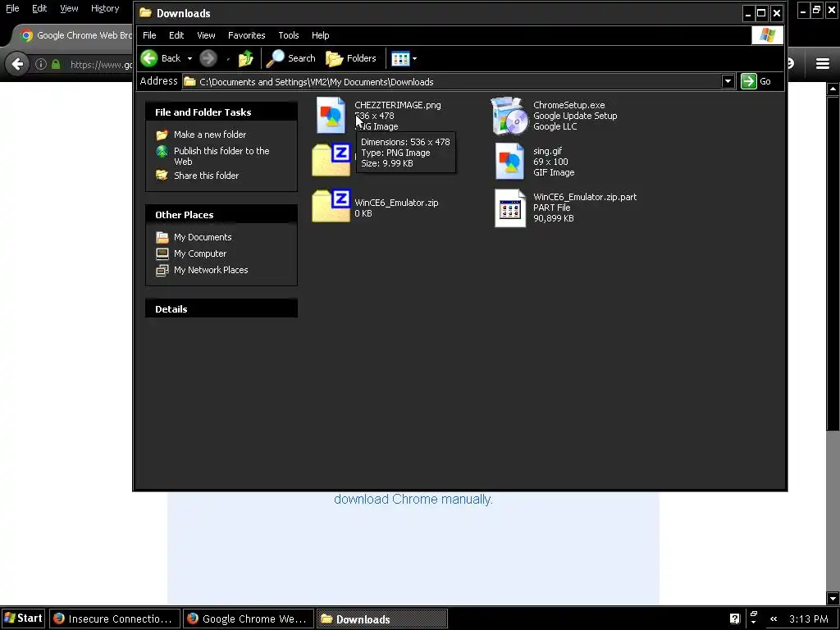Open the Edit menu in the Downloads window
This screenshot has height=630, width=840.
[x=176, y=35]
